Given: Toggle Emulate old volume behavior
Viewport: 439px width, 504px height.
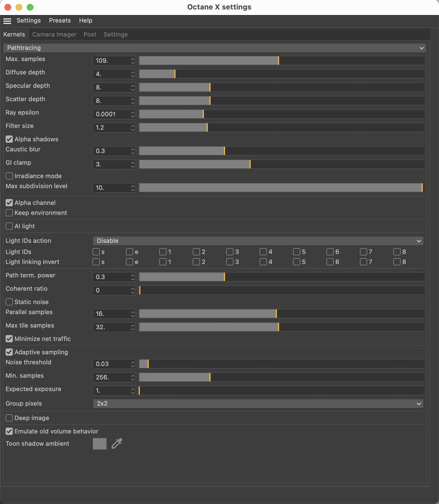Looking at the screenshot, I should click(9, 431).
